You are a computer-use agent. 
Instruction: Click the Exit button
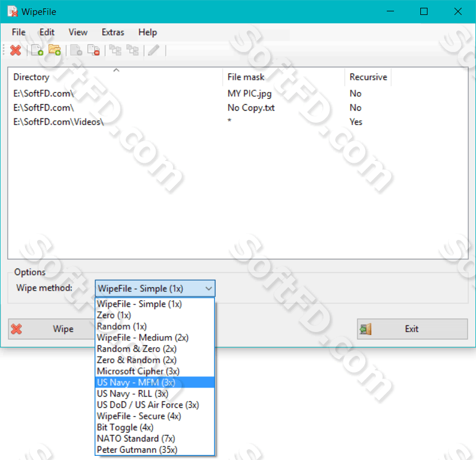click(413, 329)
